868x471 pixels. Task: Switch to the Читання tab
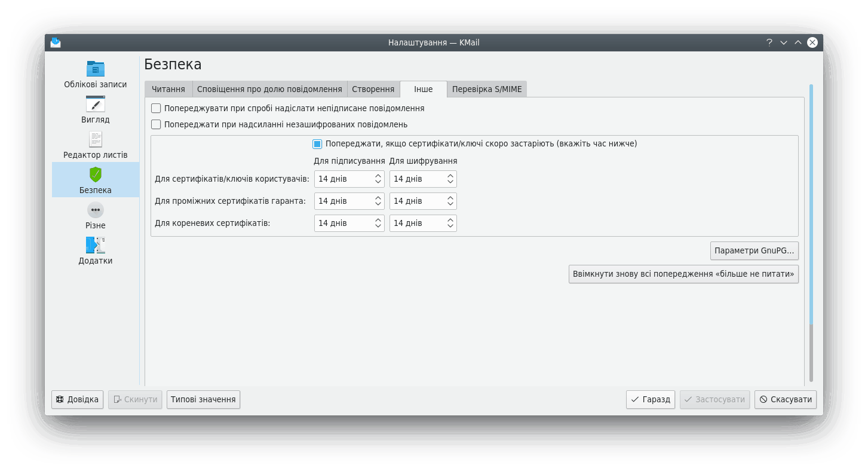coord(168,89)
